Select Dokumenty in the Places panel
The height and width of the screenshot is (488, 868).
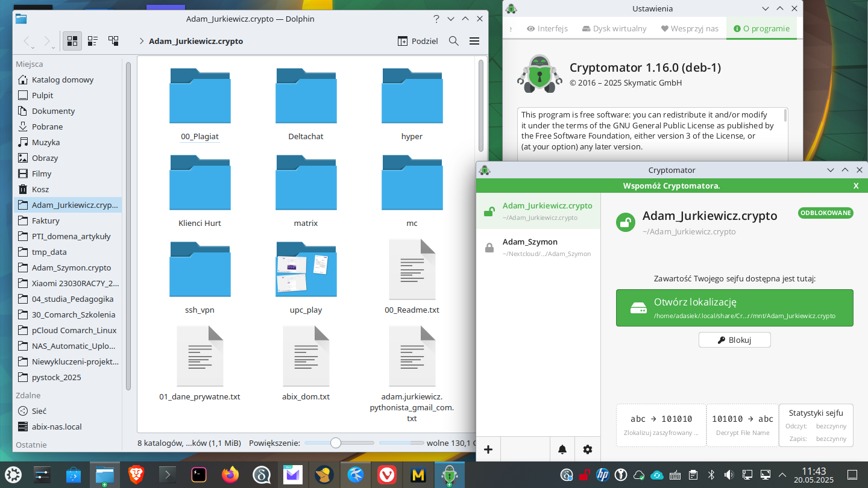(x=54, y=111)
